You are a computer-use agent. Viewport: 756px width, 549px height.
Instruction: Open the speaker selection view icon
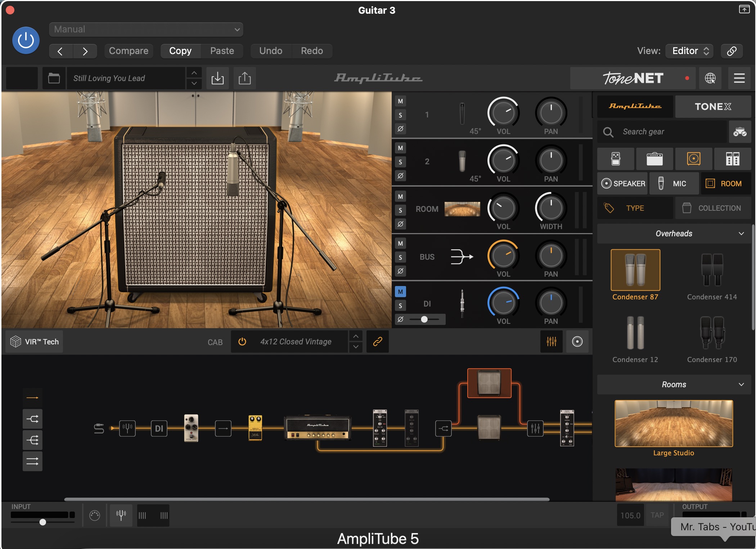click(577, 342)
